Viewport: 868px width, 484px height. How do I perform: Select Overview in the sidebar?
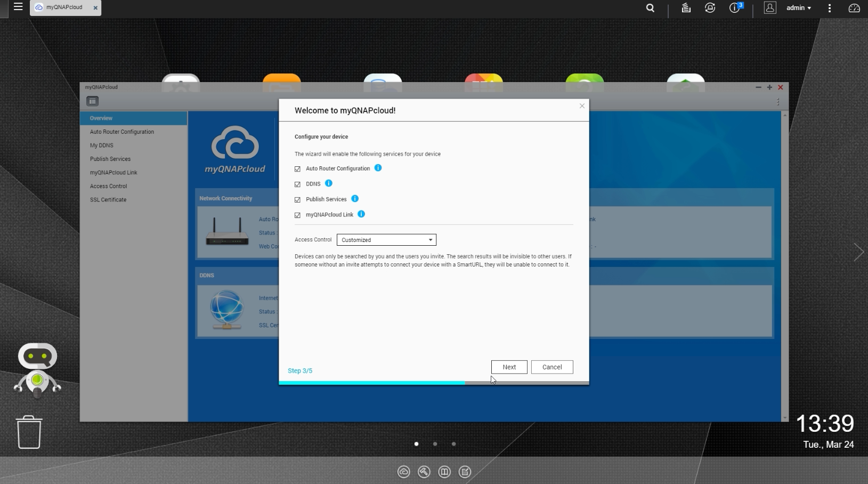coord(134,118)
